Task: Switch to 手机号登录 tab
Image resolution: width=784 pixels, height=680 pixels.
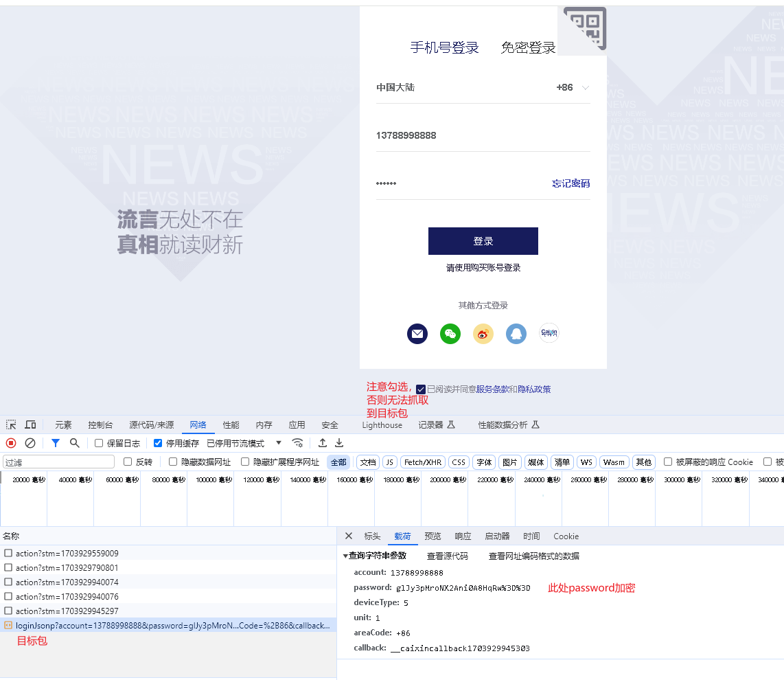Action: point(444,47)
